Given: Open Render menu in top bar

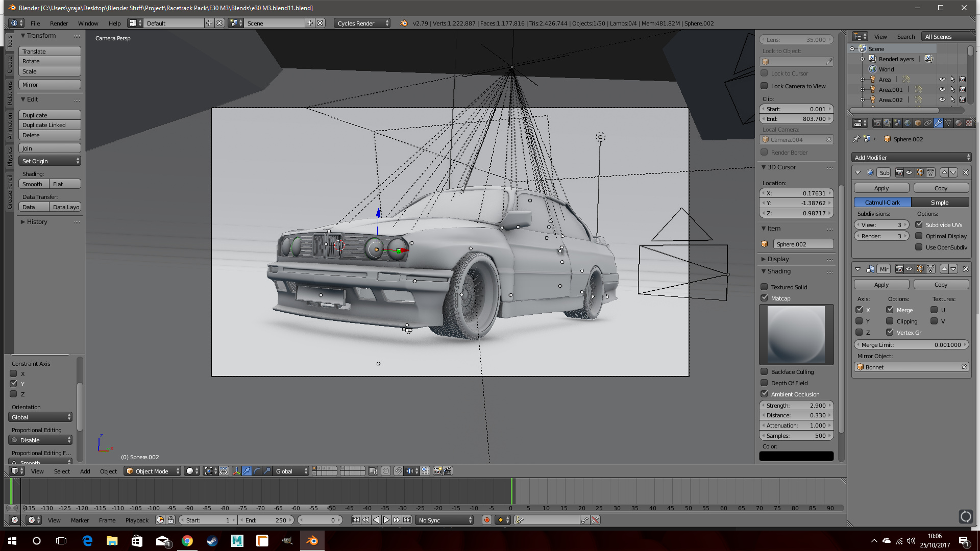Looking at the screenshot, I should coord(59,23).
